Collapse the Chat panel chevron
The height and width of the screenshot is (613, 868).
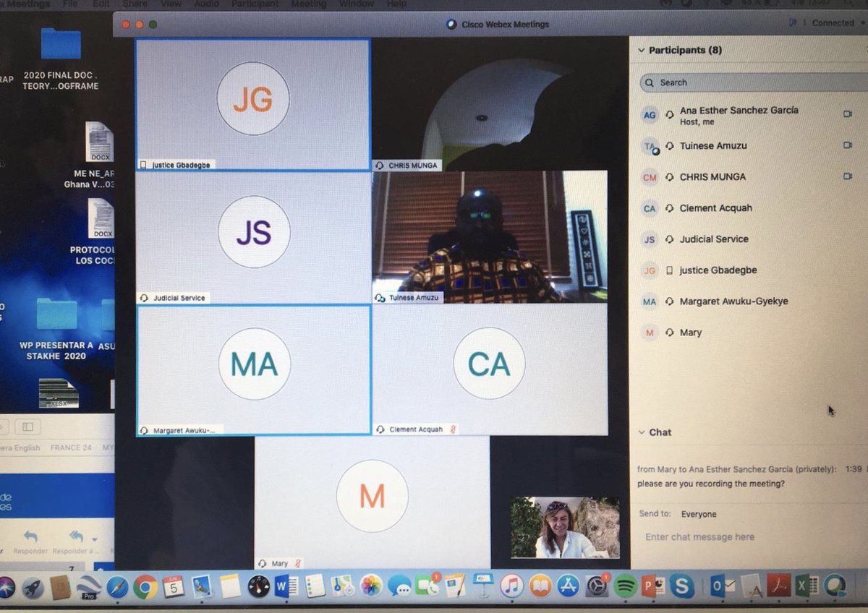[x=641, y=432]
